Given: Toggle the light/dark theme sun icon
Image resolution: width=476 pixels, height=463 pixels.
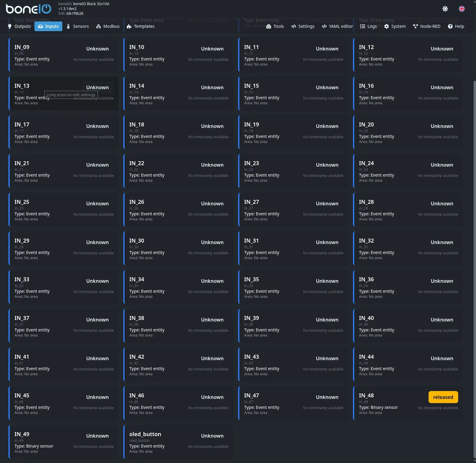Looking at the screenshot, I should (445, 9).
